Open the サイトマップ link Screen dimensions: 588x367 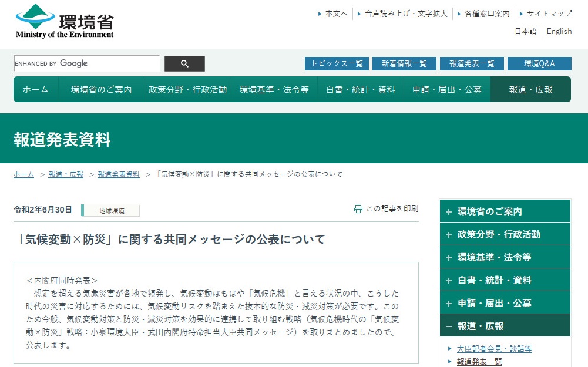(x=549, y=14)
